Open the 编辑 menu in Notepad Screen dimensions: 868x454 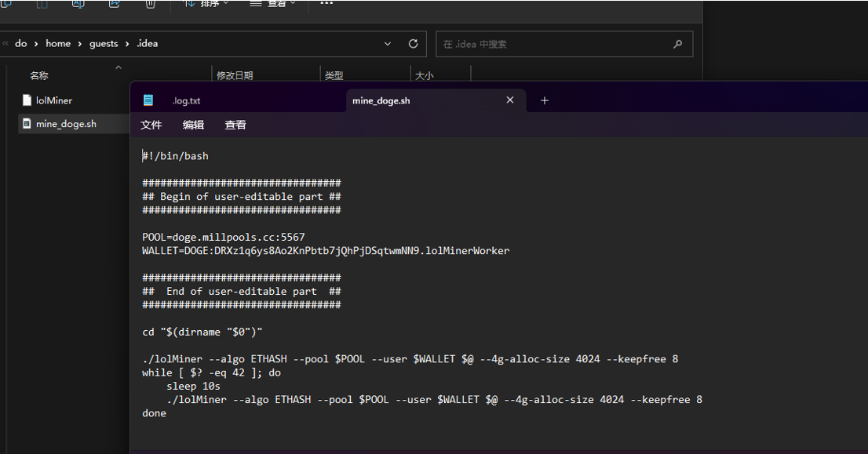click(193, 125)
